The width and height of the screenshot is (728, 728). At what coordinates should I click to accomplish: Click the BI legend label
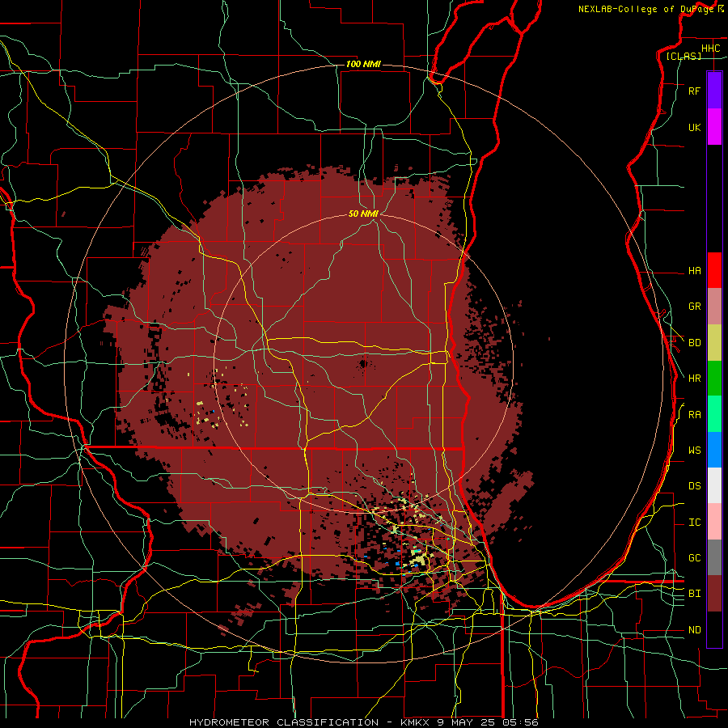694,594
